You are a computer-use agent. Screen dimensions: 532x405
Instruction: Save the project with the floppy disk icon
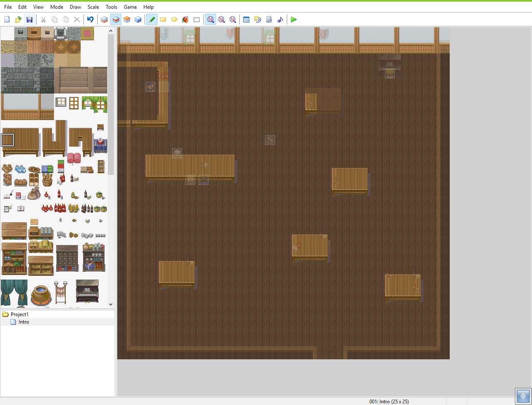point(29,20)
